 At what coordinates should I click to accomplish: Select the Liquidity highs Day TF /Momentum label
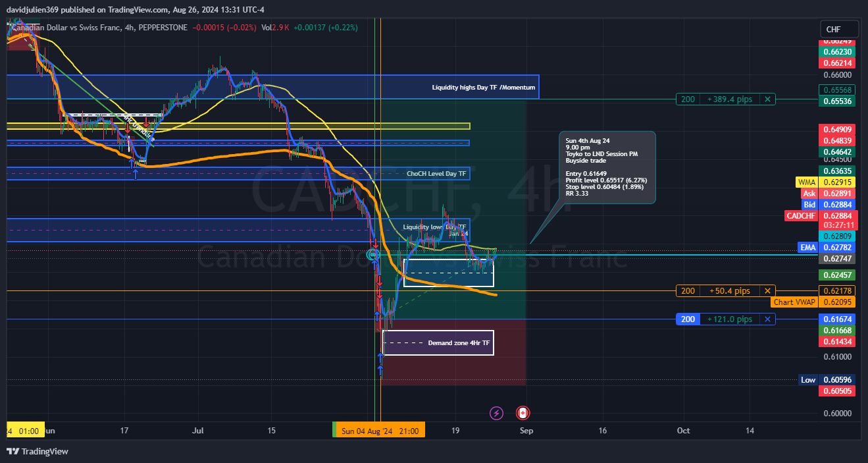click(x=484, y=88)
